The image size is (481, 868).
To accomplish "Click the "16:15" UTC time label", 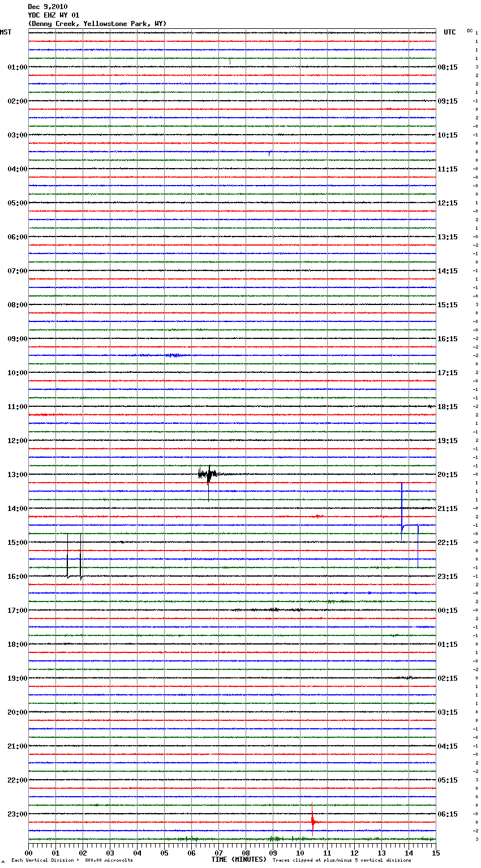I will (x=448, y=339).
